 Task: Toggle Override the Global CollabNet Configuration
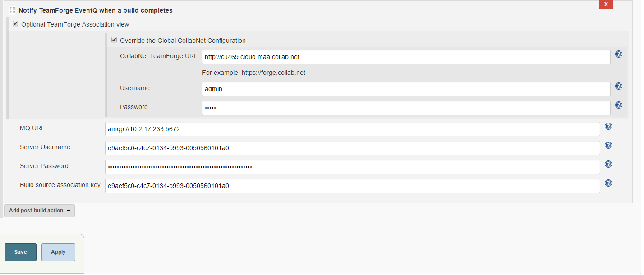point(114,40)
